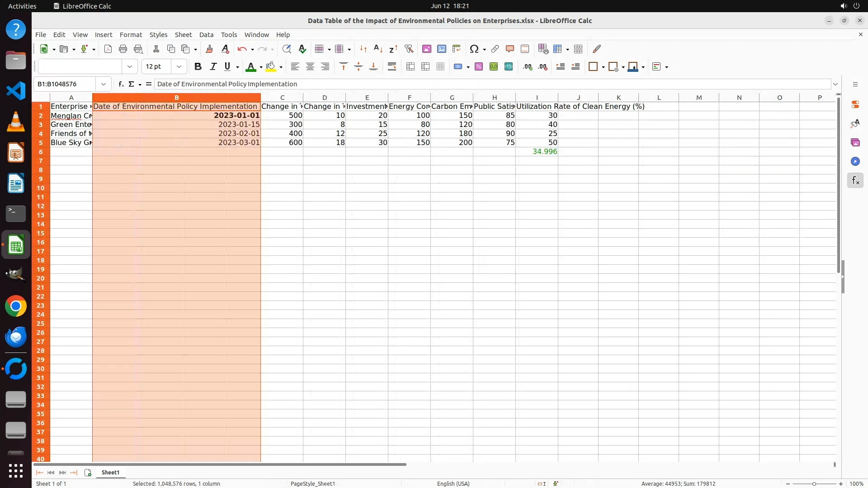Toggle bold formatting

(198, 67)
